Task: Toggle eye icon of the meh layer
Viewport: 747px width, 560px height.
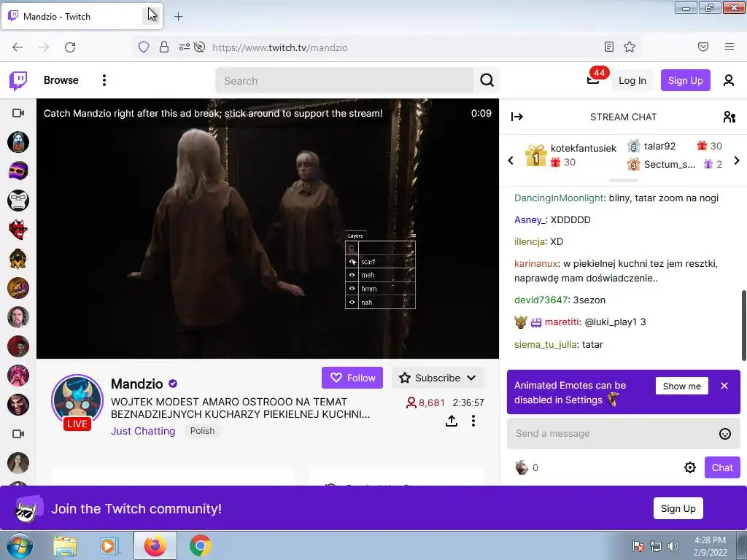Action: pos(352,275)
